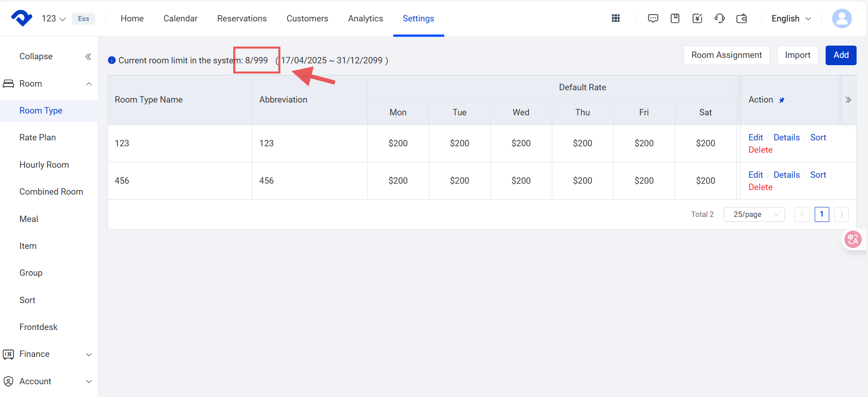Click the pin icon beside Action
Screen dimensions: 868x397
coord(781,100)
